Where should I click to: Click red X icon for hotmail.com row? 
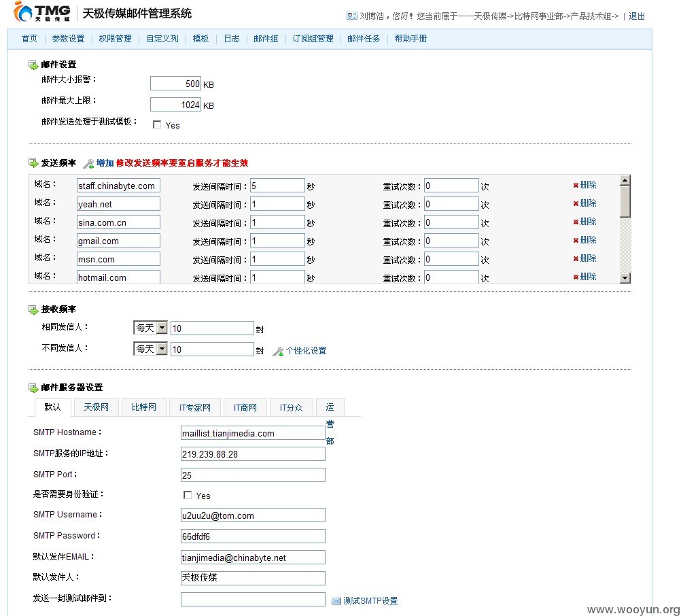(576, 277)
